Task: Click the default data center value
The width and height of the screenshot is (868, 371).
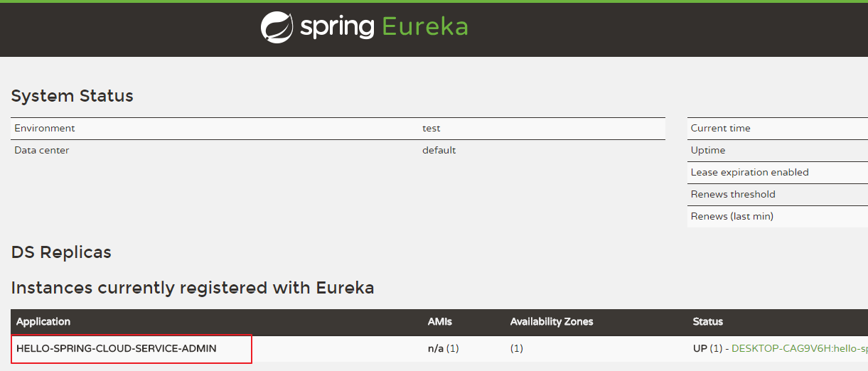Action: pyautogui.click(x=439, y=151)
